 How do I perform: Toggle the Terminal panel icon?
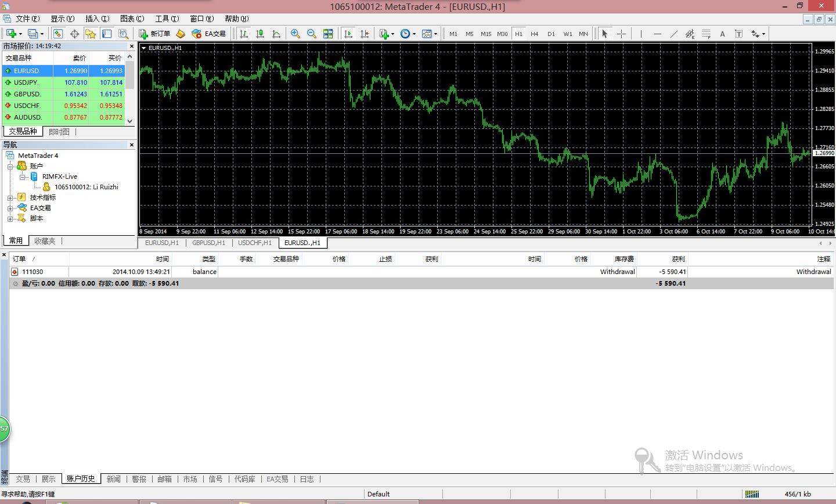[107, 34]
